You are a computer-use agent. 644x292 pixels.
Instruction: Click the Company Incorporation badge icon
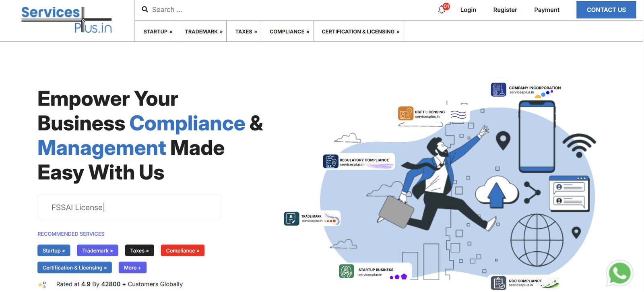click(x=498, y=89)
